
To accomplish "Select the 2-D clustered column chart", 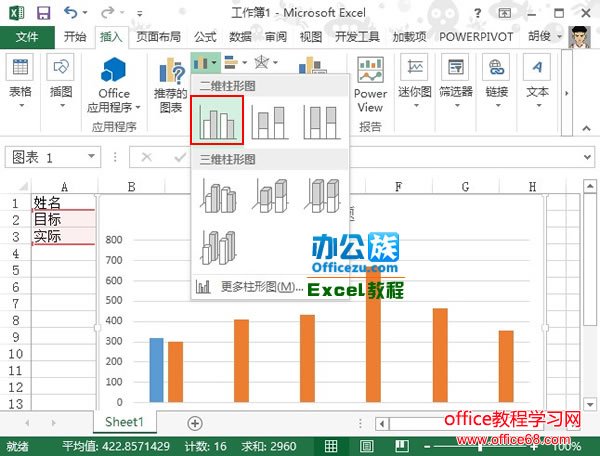I will tap(217, 120).
